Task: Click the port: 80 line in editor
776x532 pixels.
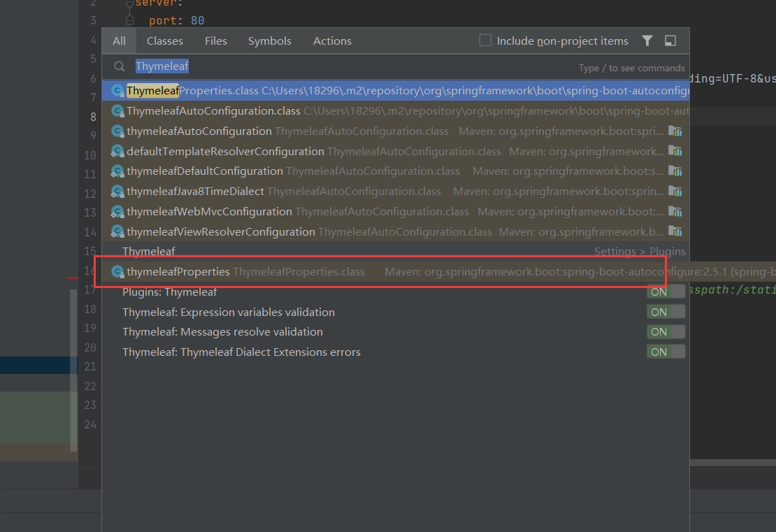Action: click(x=177, y=20)
